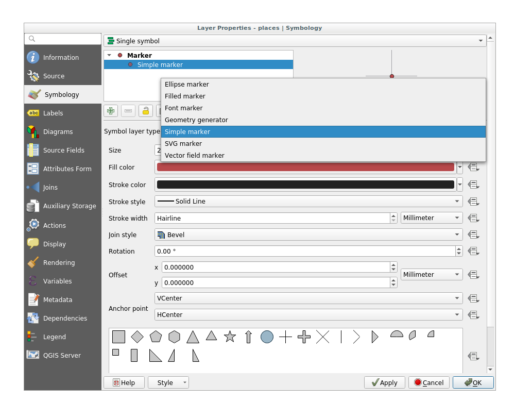Viewport: 532px width, 418px height.
Task: Click the Cancel button
Action: click(x=428, y=382)
